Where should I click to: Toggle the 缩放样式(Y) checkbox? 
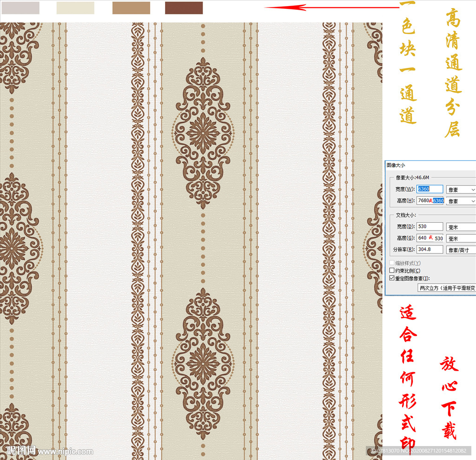coord(392,263)
